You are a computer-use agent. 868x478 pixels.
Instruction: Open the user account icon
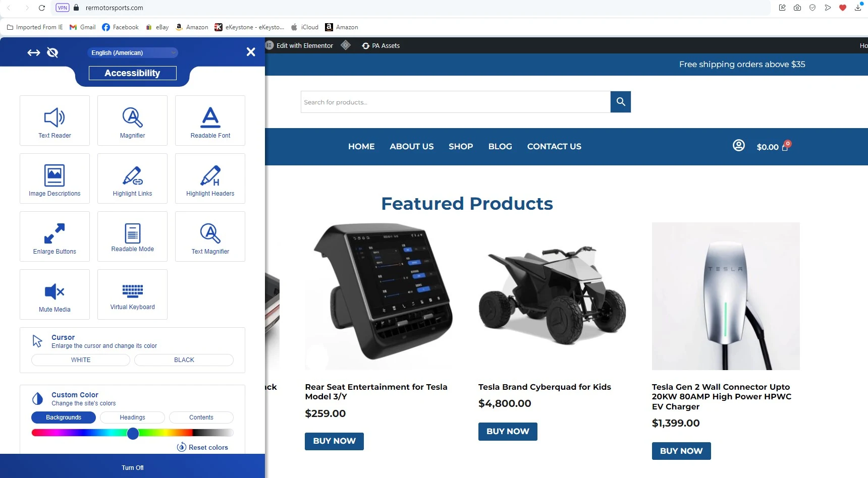click(739, 146)
